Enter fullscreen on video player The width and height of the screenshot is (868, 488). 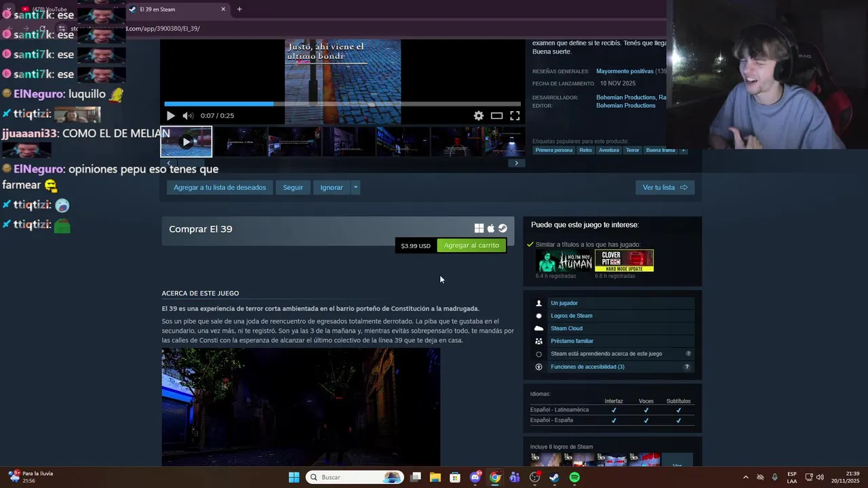515,116
